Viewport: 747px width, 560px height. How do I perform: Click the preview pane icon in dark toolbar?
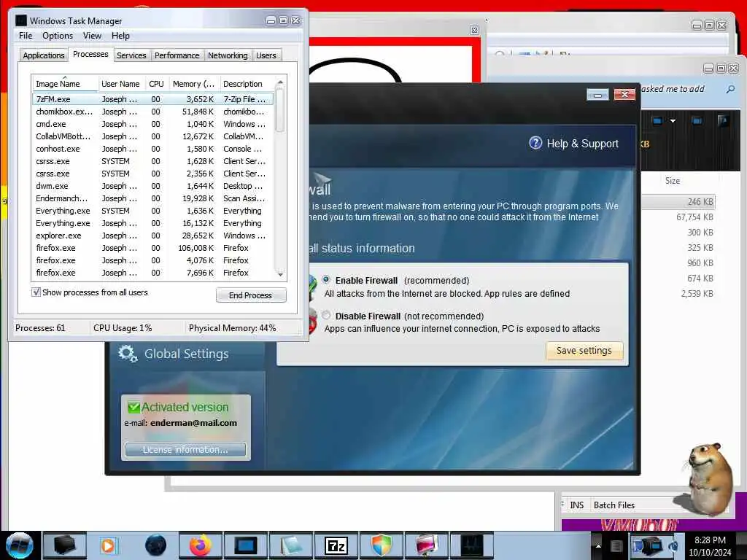(x=697, y=120)
